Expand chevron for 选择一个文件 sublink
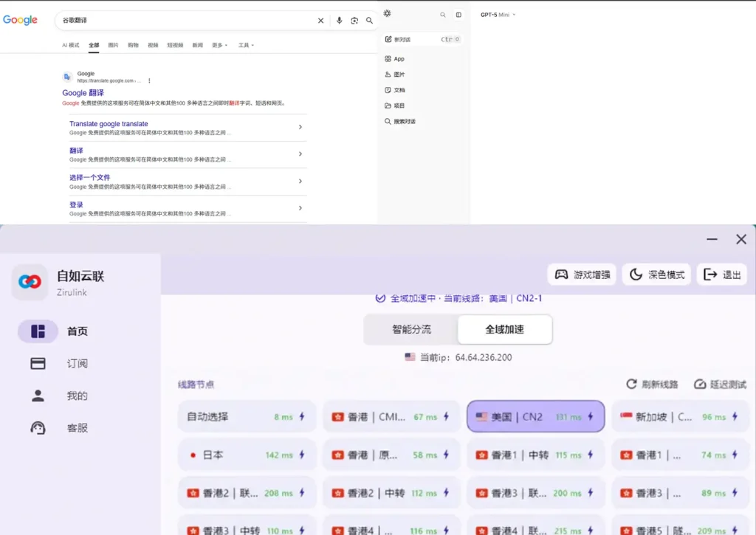Screen dimensions: 756x535 (300, 182)
